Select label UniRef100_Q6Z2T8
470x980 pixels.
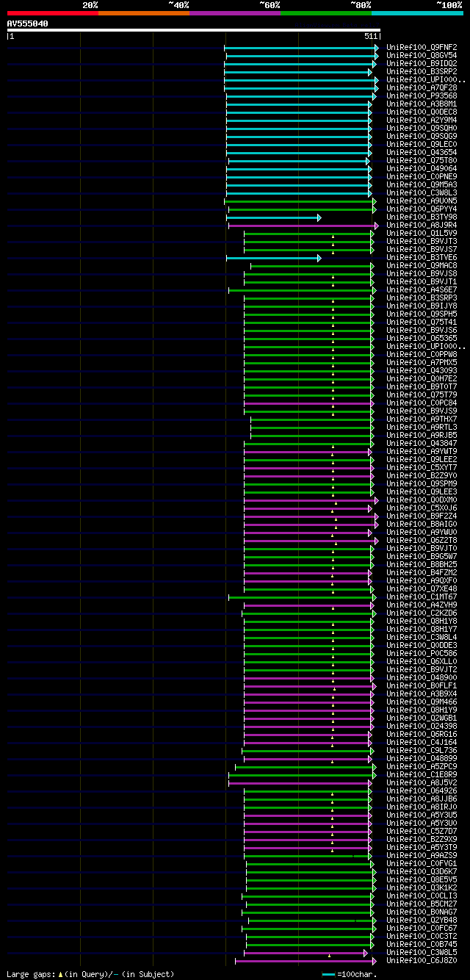tap(422, 540)
